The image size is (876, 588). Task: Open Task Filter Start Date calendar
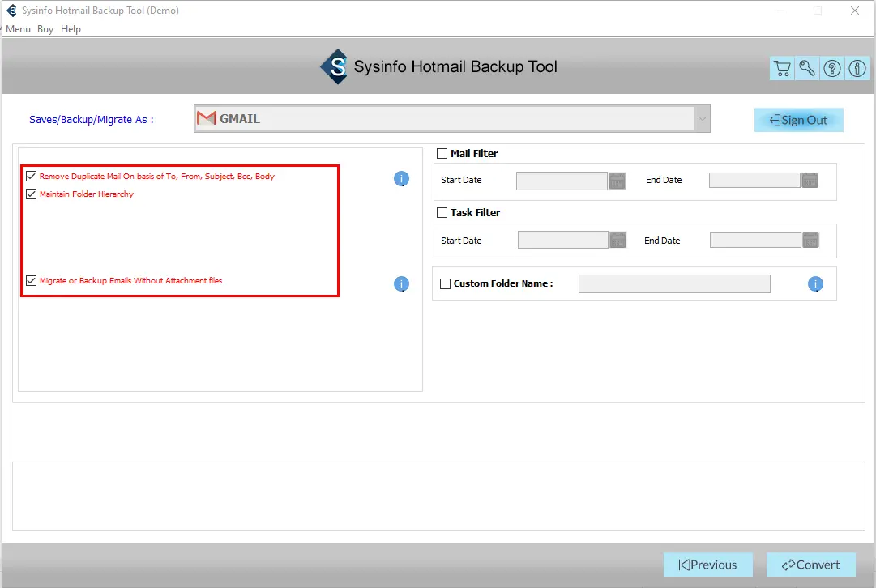[x=617, y=240]
